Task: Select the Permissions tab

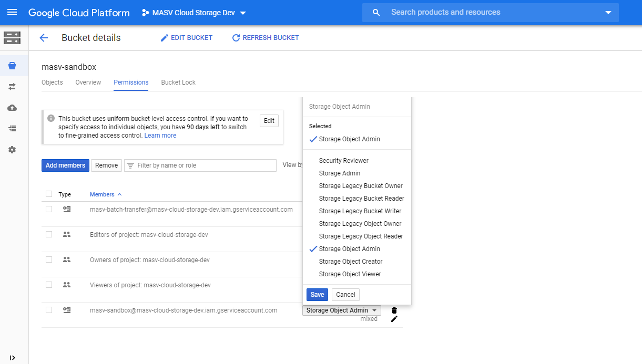Action: tap(131, 82)
